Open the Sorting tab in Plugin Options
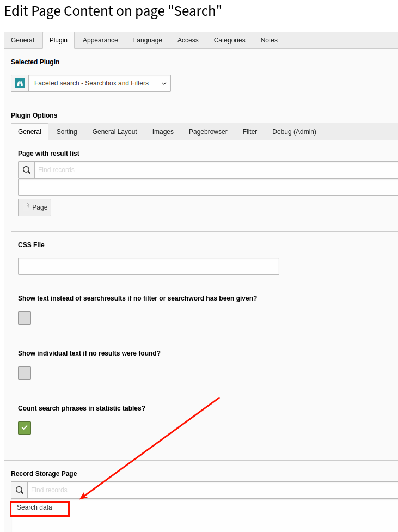 coord(66,131)
